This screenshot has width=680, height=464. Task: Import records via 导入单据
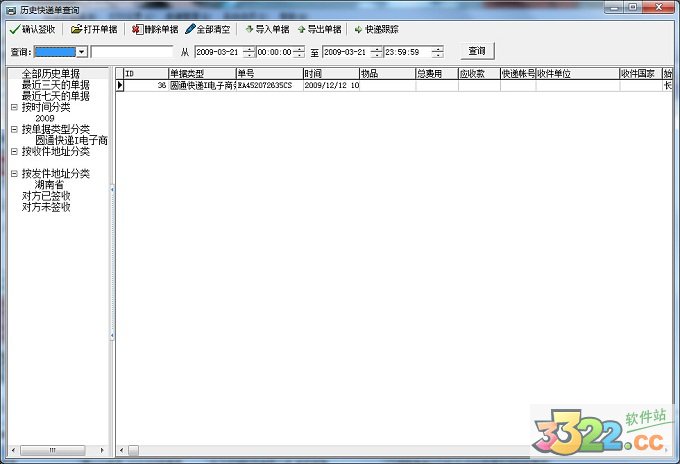267,29
